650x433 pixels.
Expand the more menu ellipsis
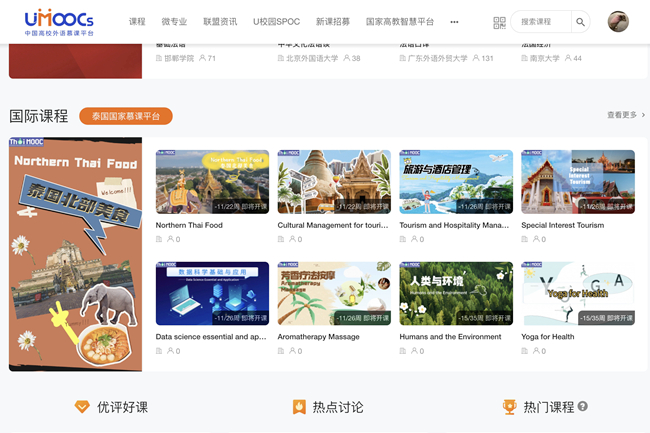454,22
